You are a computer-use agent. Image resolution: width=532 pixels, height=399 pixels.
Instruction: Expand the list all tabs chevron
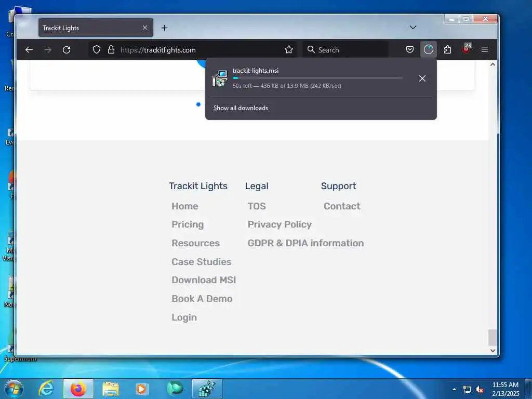point(413,28)
